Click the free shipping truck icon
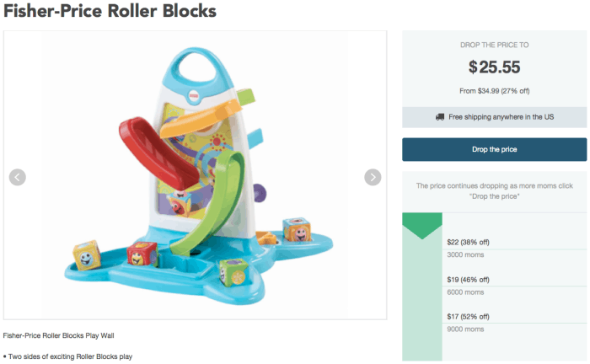 coord(440,117)
